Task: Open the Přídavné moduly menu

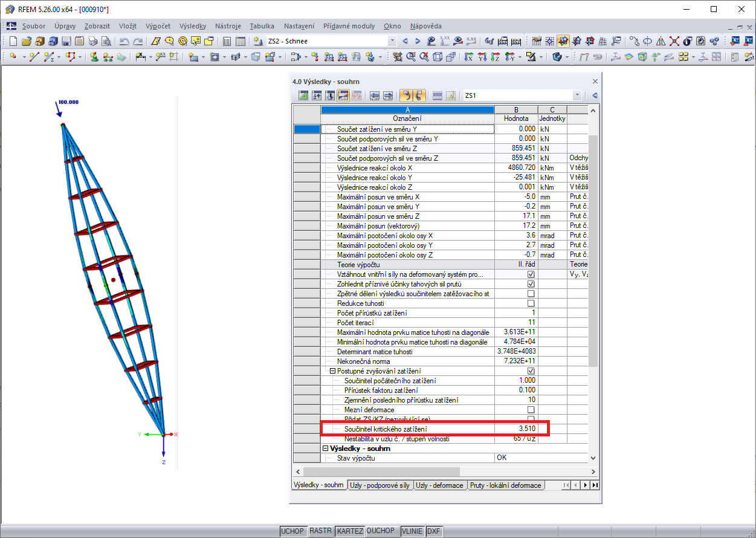Action: coord(349,26)
